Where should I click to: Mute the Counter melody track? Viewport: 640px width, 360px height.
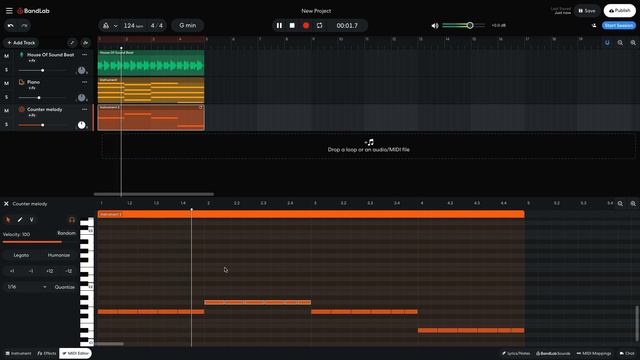(6, 111)
